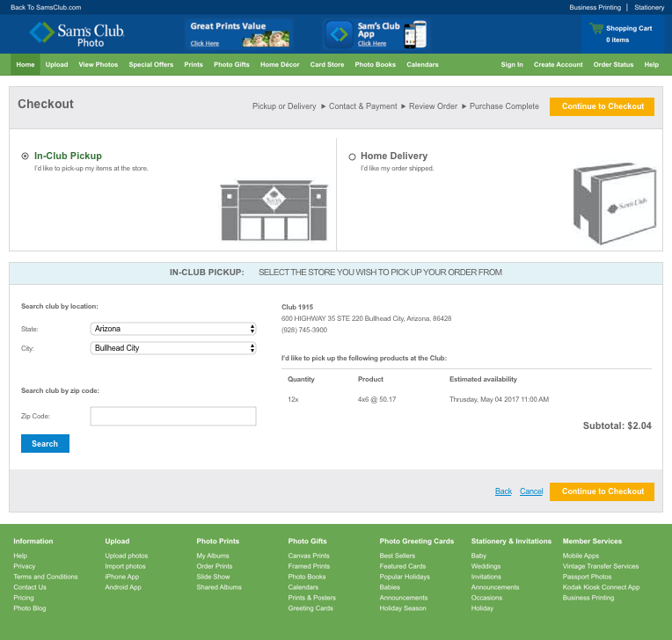This screenshot has height=640, width=672.
Task: Click the blue Search button
Action: pos(45,443)
